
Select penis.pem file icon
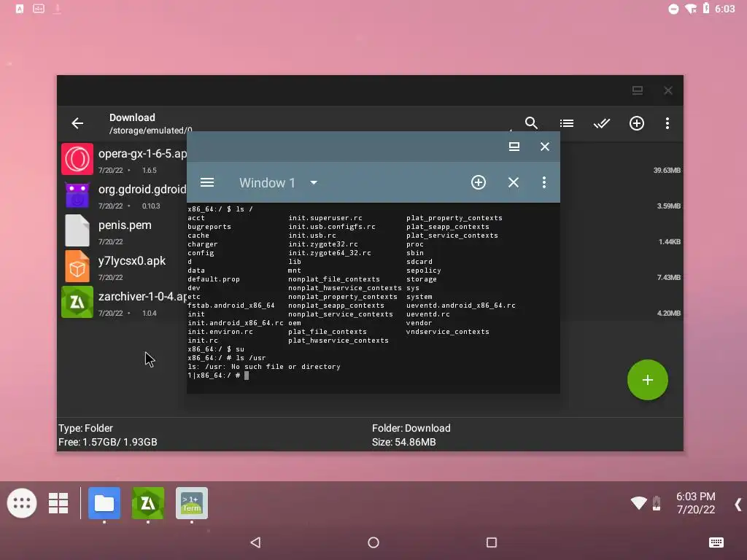pos(77,230)
